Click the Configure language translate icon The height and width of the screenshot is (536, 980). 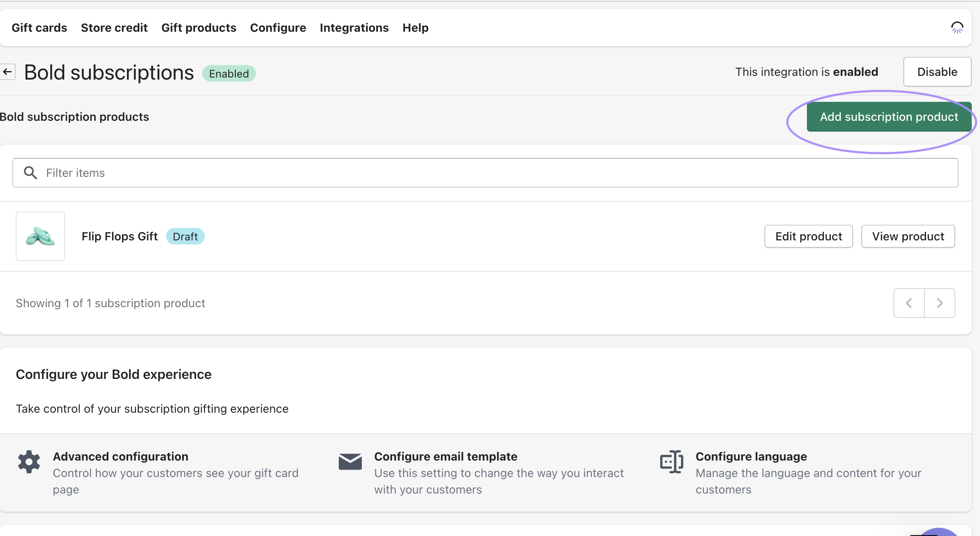tap(671, 461)
